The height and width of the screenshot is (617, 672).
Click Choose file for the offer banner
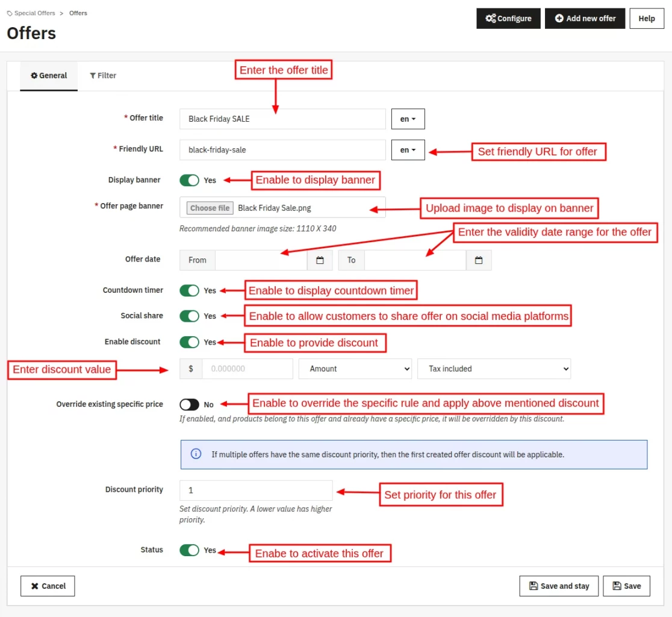210,208
